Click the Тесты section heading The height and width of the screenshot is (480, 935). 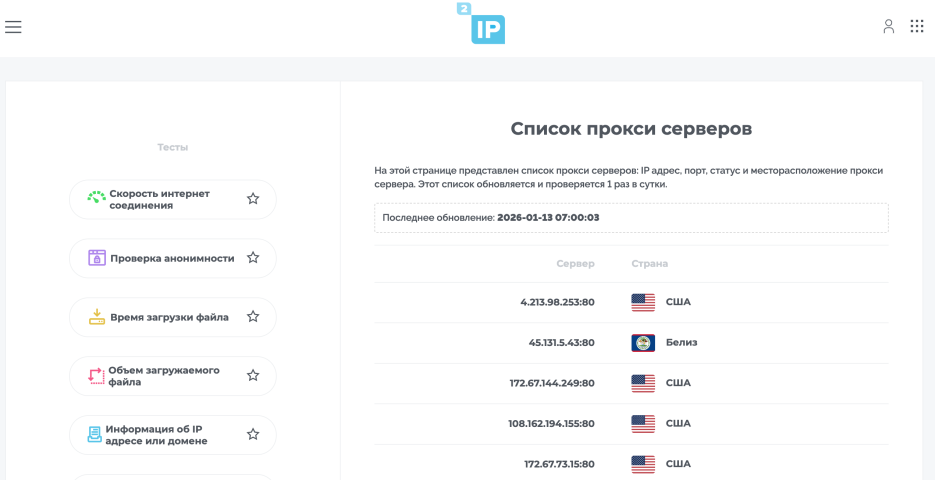point(173,147)
